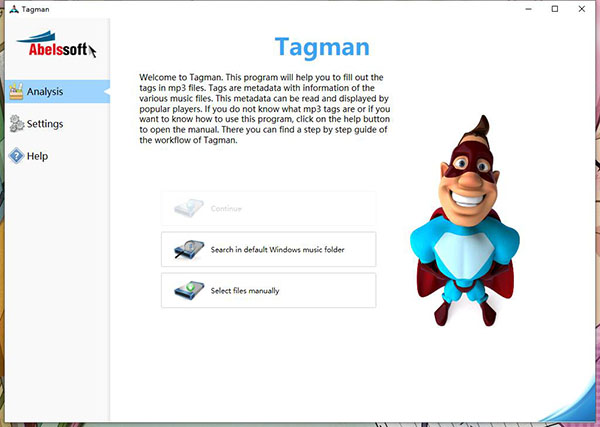The image size is (600, 427).
Task: Open the Analysis section in sidebar
Action: point(57,91)
